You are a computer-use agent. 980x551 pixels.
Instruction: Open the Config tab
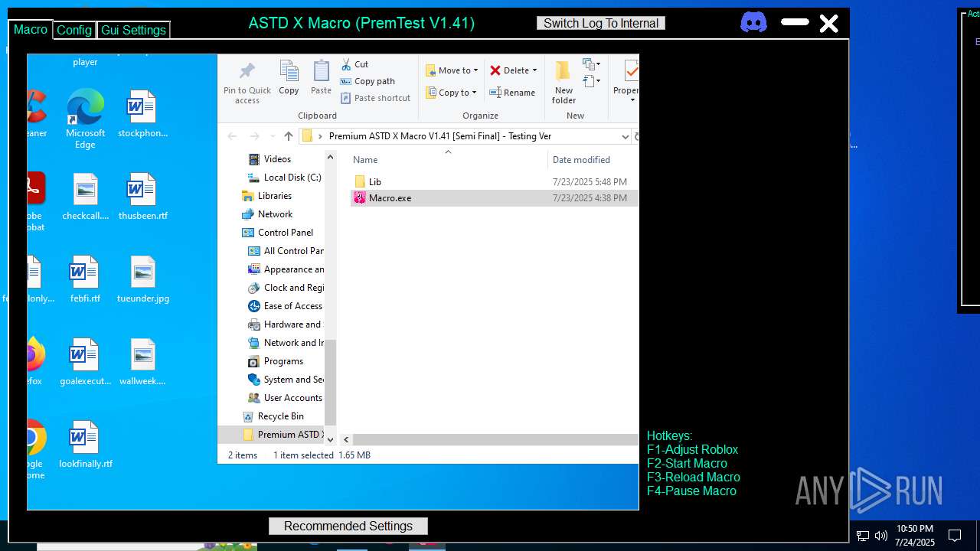click(x=74, y=30)
